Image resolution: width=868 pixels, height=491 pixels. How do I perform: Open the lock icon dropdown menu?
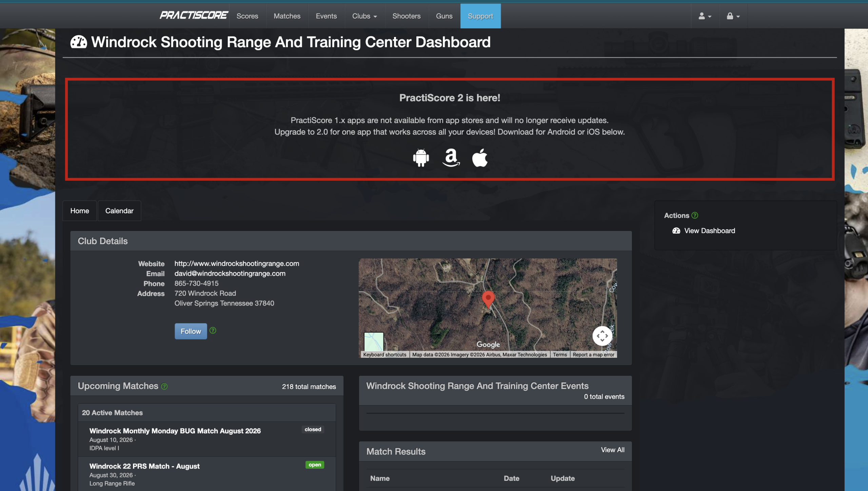coord(733,16)
